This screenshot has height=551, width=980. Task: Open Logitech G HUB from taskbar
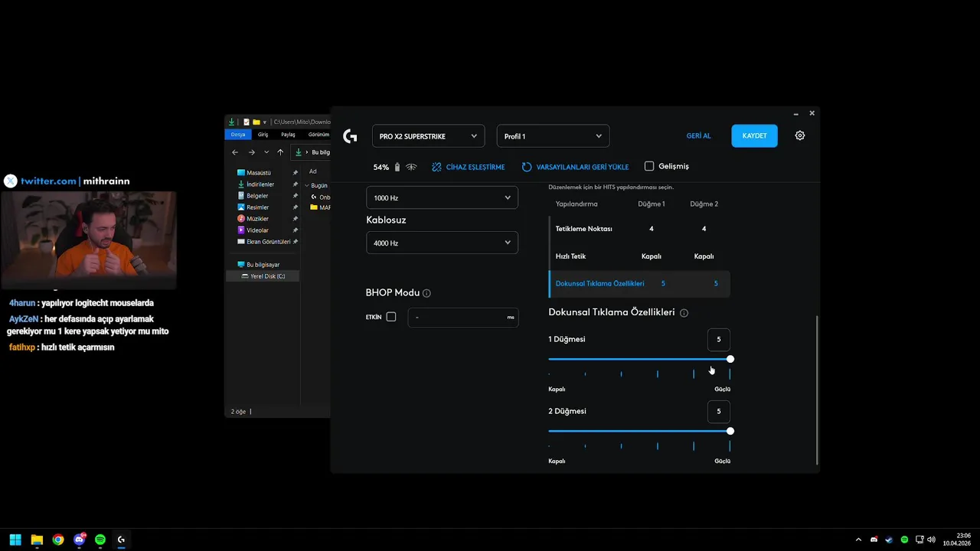pyautogui.click(x=121, y=540)
